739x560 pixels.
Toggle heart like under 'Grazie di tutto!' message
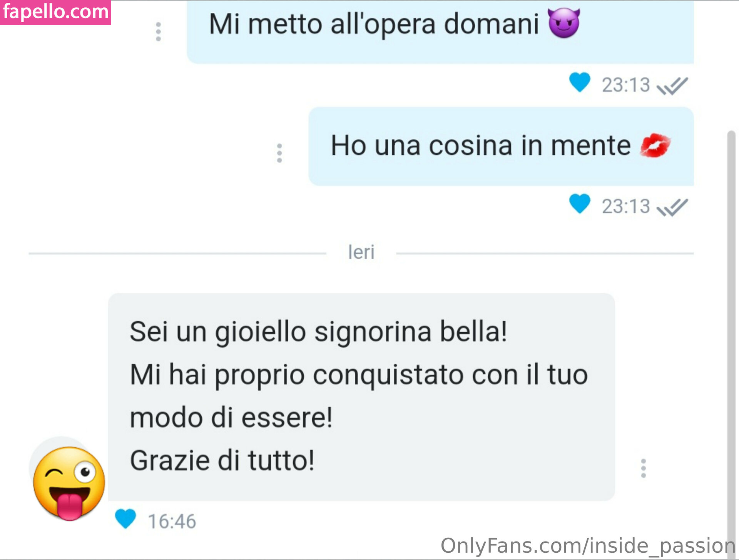pyautogui.click(x=125, y=518)
